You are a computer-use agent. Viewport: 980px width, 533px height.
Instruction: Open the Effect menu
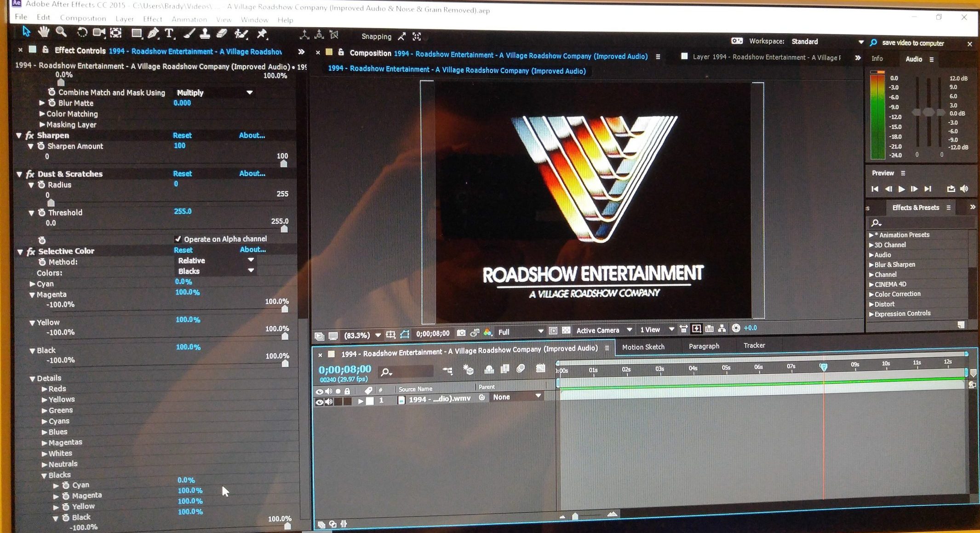pos(153,19)
